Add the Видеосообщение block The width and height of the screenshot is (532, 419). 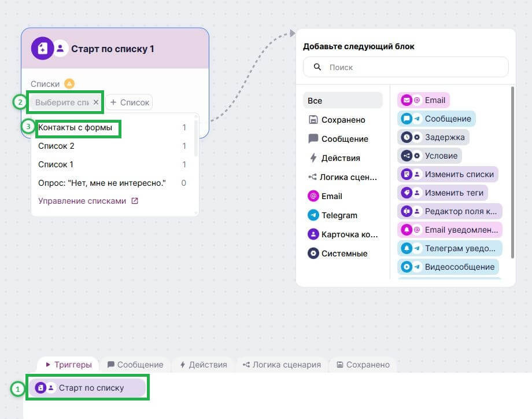[448, 267]
